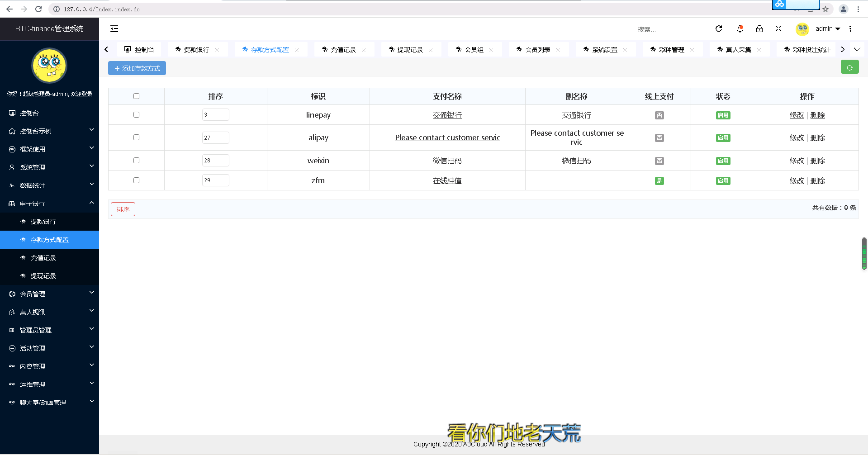Open the header three-dot more options icon
The image size is (868, 455).
(x=850, y=29)
